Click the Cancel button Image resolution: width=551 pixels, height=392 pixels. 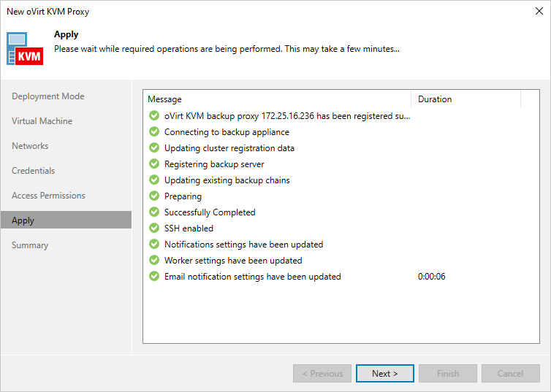(511, 374)
